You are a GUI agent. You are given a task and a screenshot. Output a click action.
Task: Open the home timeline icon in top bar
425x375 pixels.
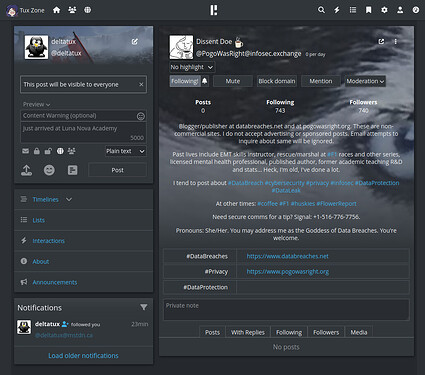pyautogui.click(x=57, y=10)
